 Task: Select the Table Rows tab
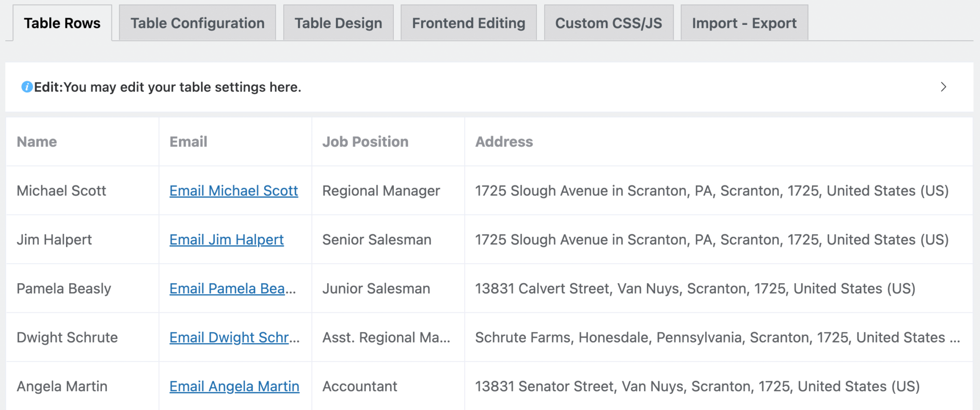point(62,22)
